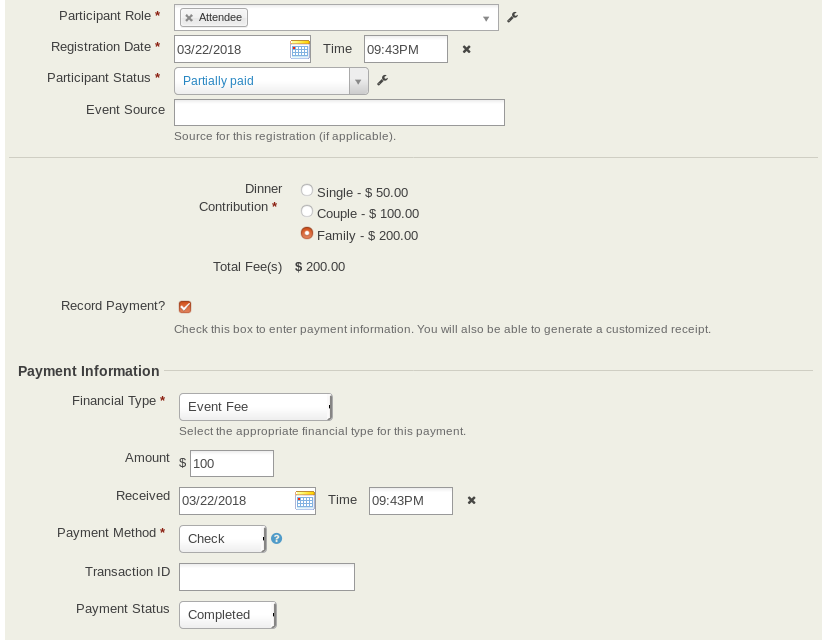Screen dimensions: 828x640
Task: Choose the Family dinner contribution option
Action: tap(307, 233)
